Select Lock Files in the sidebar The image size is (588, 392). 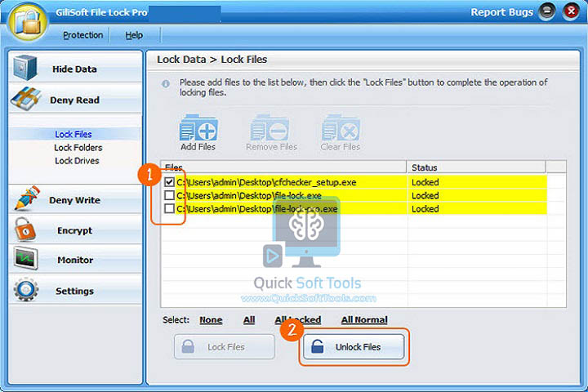click(73, 134)
